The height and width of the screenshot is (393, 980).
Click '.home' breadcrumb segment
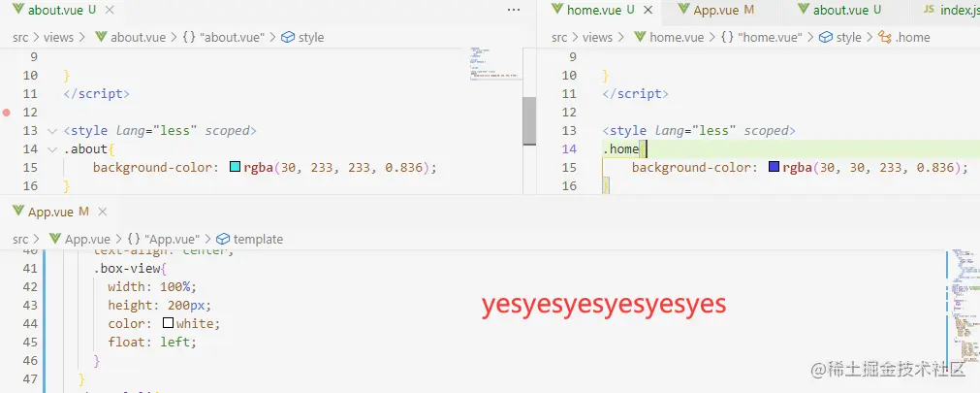click(x=904, y=38)
